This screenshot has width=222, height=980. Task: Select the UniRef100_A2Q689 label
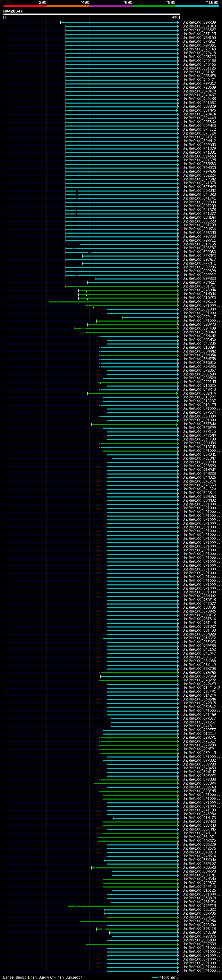point(199,88)
